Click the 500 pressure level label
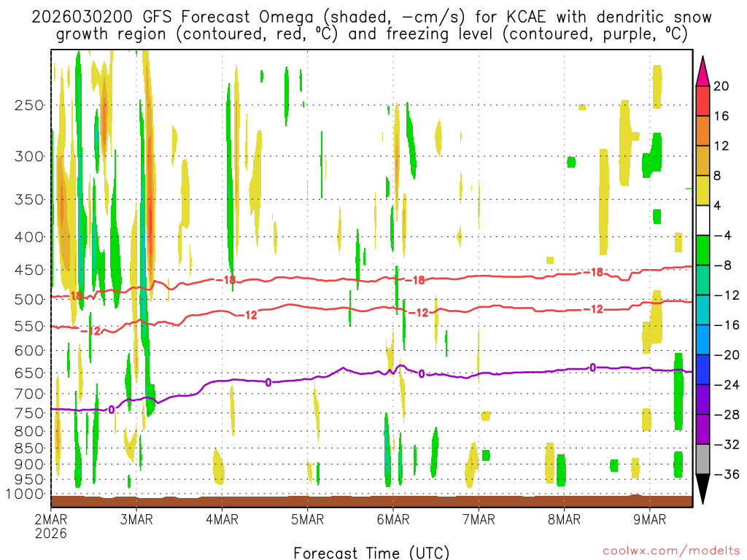This screenshot has height=560, width=747. [29, 300]
